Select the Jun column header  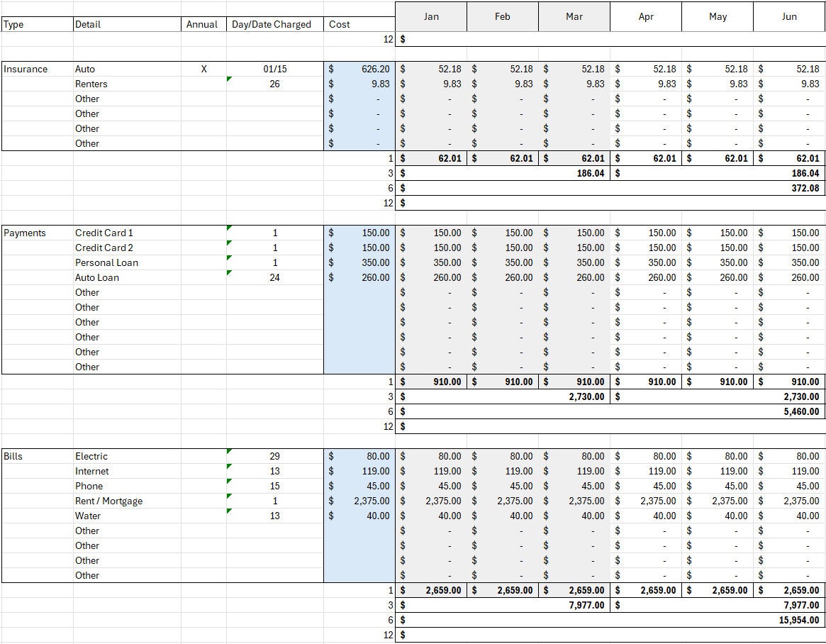(x=789, y=16)
